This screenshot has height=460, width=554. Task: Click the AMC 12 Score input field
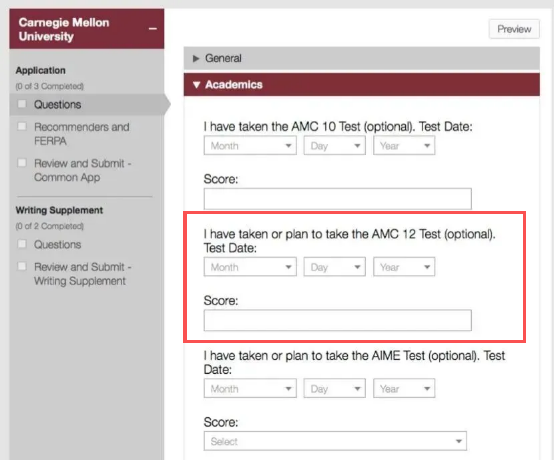point(337,320)
